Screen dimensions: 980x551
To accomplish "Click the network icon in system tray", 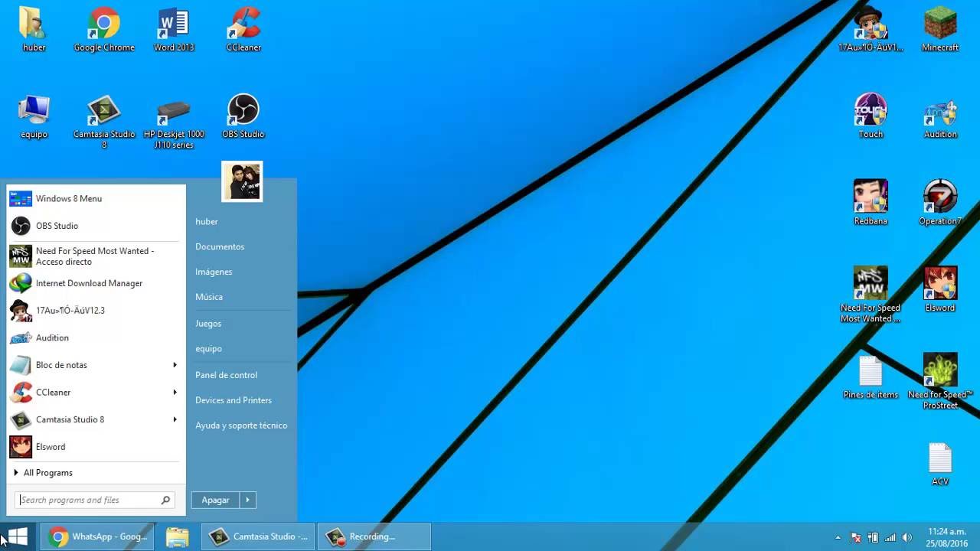I will tap(890, 537).
